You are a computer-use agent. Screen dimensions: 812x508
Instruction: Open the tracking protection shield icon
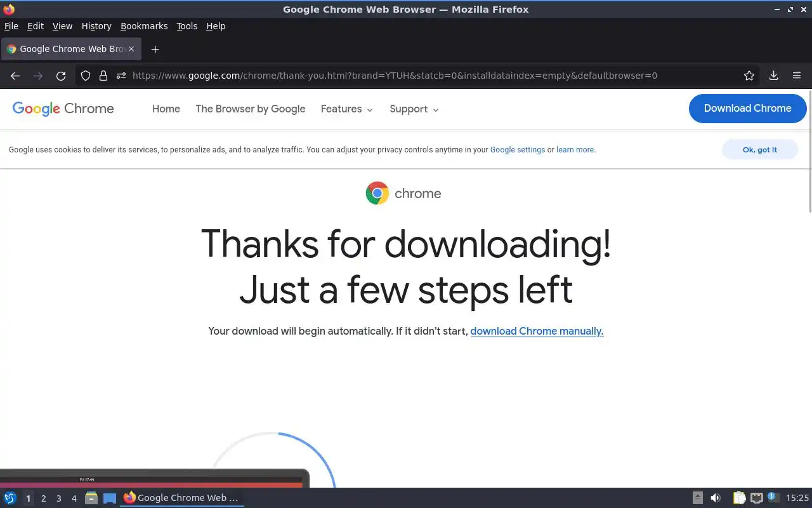pyautogui.click(x=86, y=76)
